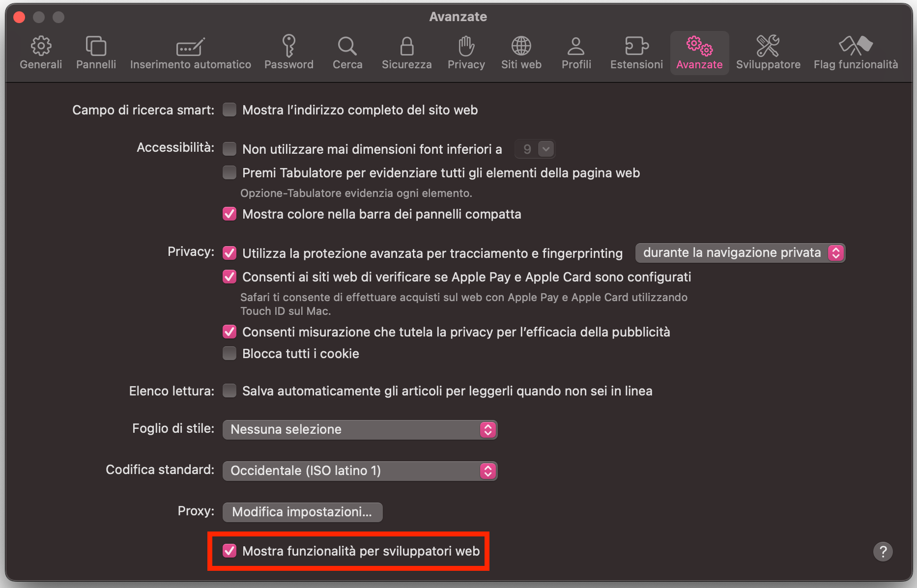917x588 pixels.
Task: Open the Generali settings icon
Action: (x=41, y=52)
